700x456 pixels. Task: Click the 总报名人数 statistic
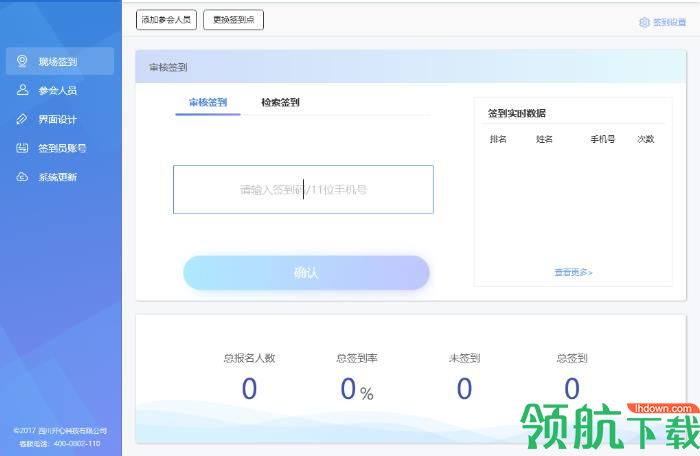[249, 377]
